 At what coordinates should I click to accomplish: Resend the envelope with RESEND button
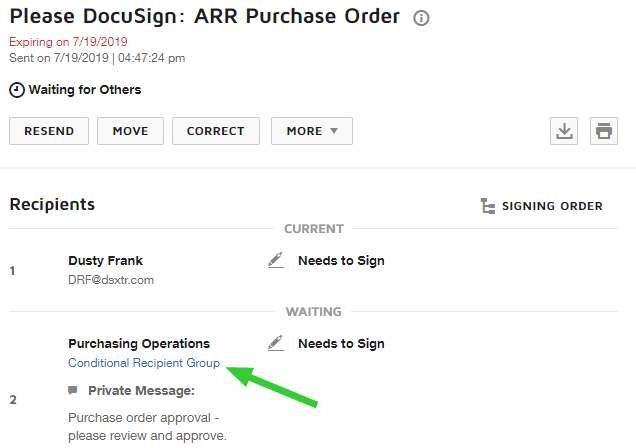(x=49, y=131)
